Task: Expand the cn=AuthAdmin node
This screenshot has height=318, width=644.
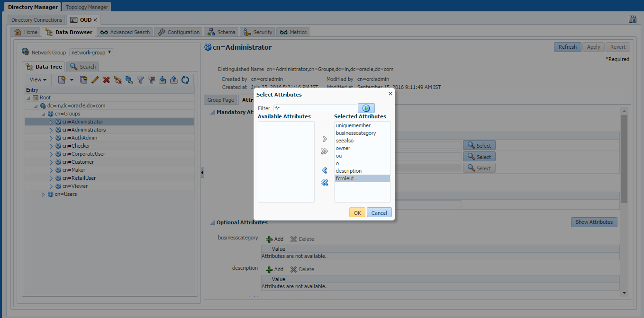Action: pos(51,138)
